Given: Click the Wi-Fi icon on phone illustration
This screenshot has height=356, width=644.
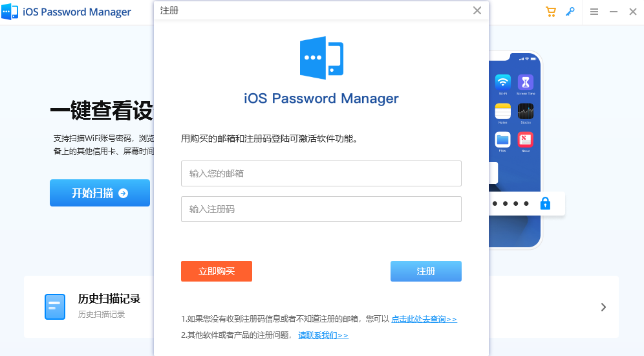Looking at the screenshot, I should [x=502, y=82].
